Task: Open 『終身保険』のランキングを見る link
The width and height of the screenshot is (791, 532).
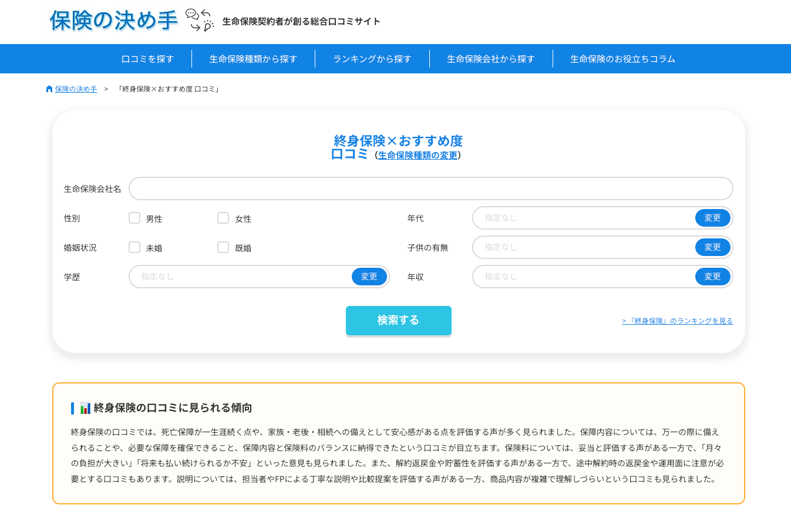Action: 678,321
